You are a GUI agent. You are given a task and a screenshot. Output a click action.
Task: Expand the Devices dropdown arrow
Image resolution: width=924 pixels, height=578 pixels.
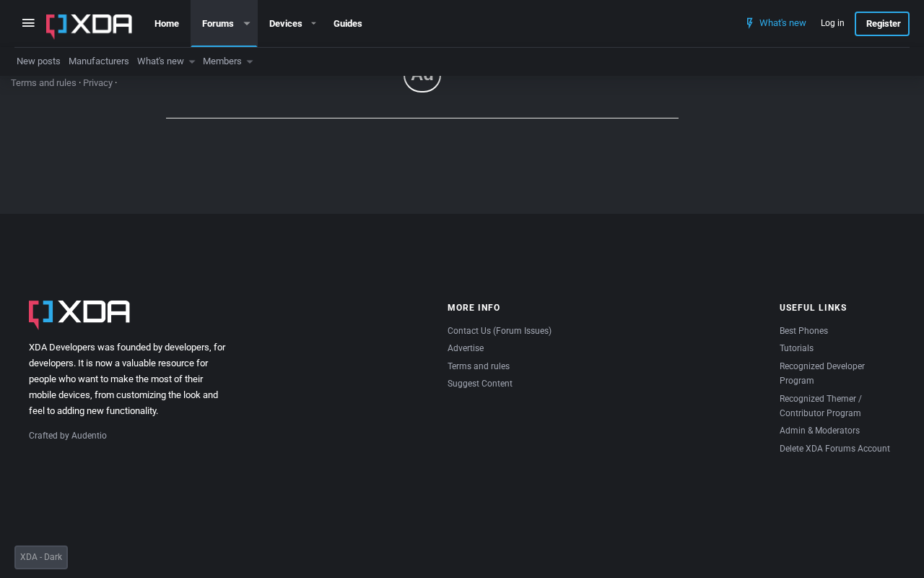coord(314,24)
